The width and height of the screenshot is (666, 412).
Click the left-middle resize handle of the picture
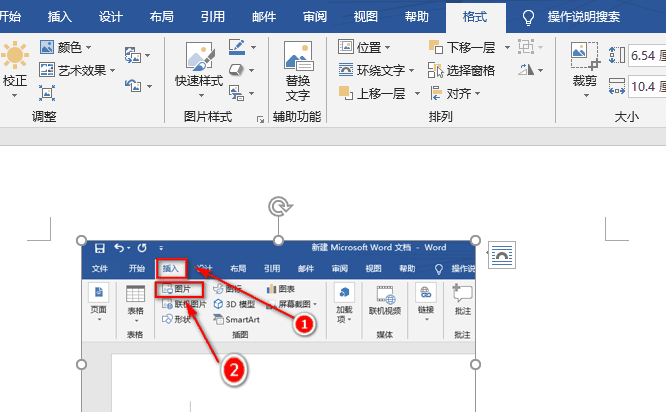pyautogui.click(x=81, y=364)
